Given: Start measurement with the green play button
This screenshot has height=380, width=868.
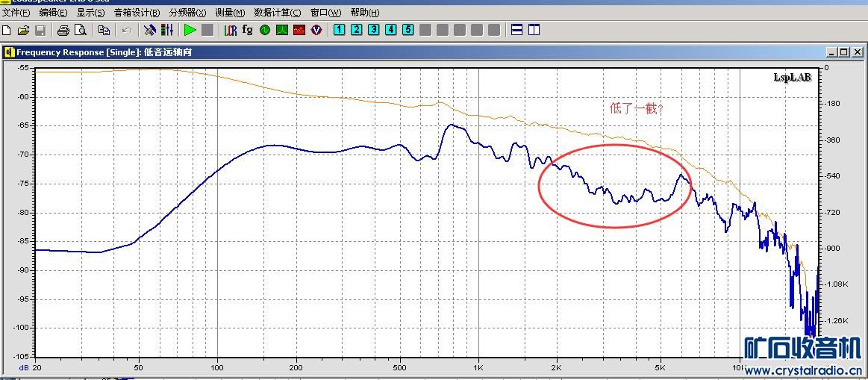Looking at the screenshot, I should 190,30.
